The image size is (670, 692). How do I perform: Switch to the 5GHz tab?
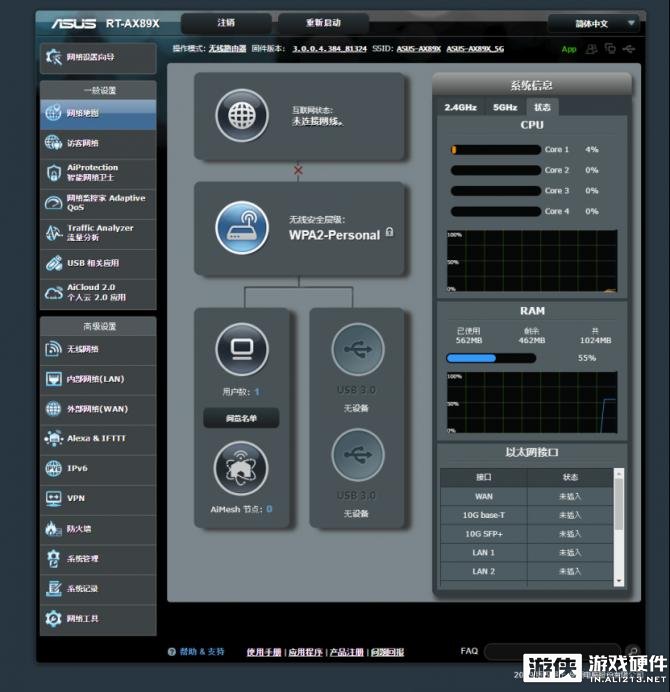pos(505,107)
